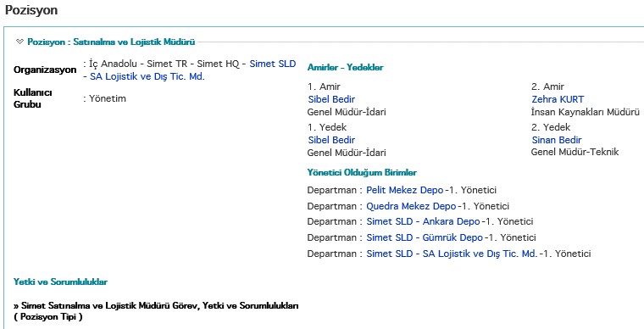This screenshot has width=644, height=329.
Task: Click the Yönetici Olduğum Birimler heading
Action: 362,172
